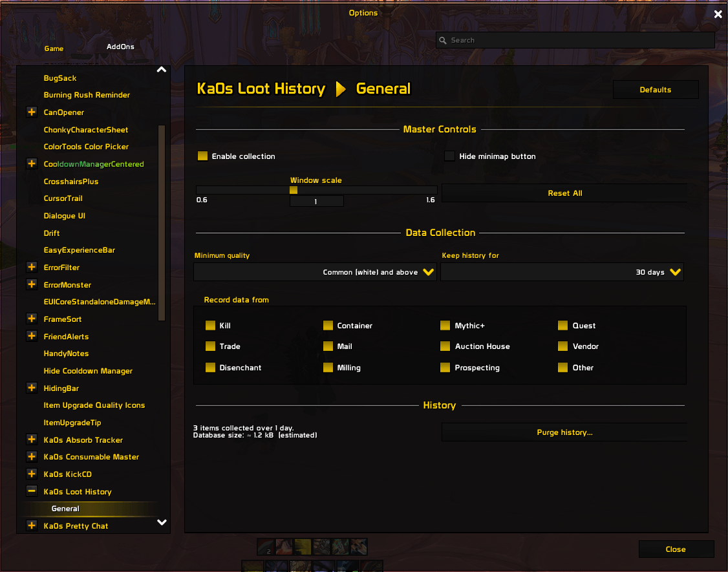Click the plus icon next to FrameSort
This screenshot has width=728, height=572.
click(x=32, y=319)
